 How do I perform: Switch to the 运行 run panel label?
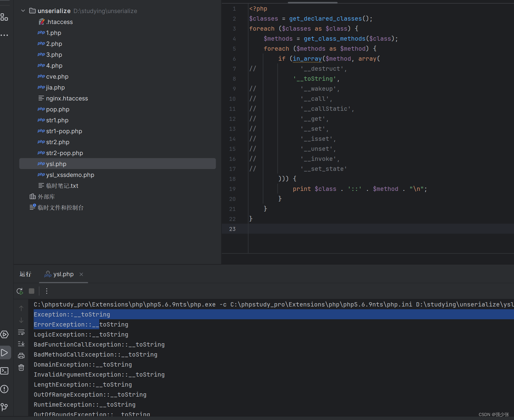tap(25, 274)
